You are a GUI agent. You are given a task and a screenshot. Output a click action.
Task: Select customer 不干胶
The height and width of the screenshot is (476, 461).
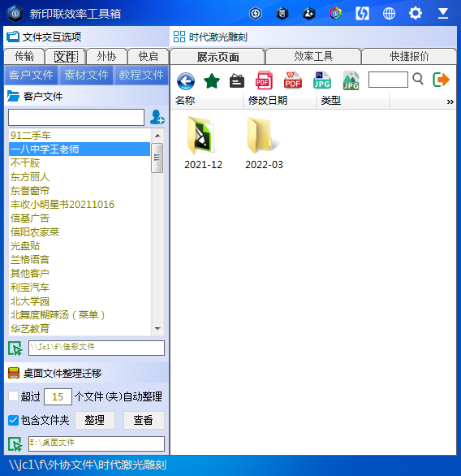[x=80, y=163]
